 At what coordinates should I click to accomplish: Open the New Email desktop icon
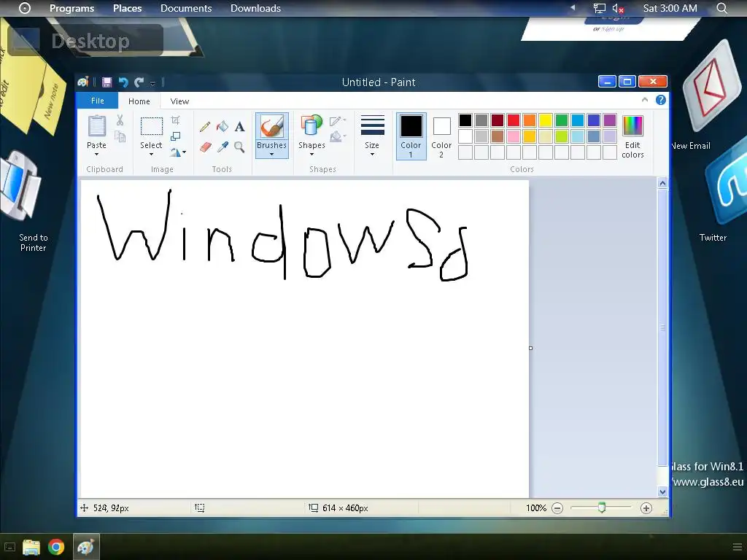(x=712, y=86)
